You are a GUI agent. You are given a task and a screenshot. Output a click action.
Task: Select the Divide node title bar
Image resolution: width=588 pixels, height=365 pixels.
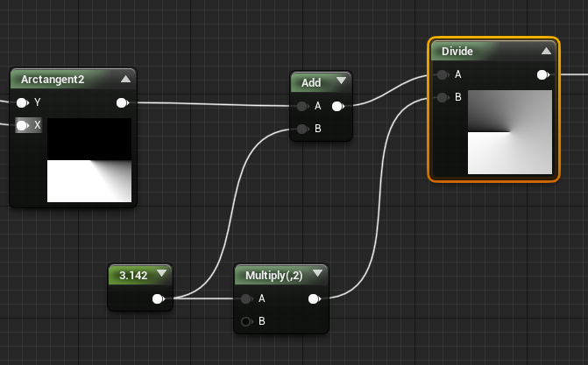point(493,51)
